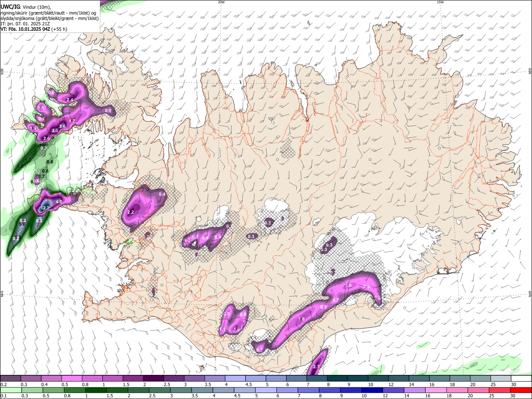Click the 0.1 label in the lower legend
Viewport: 532px width, 399px height.
tap(3, 396)
